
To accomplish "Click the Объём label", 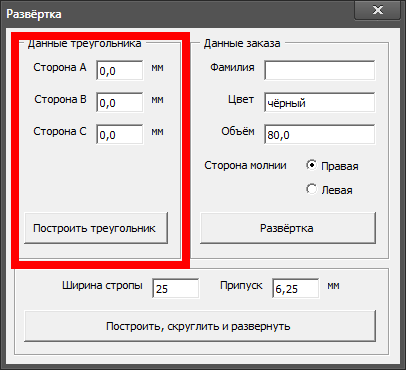I will (238, 131).
